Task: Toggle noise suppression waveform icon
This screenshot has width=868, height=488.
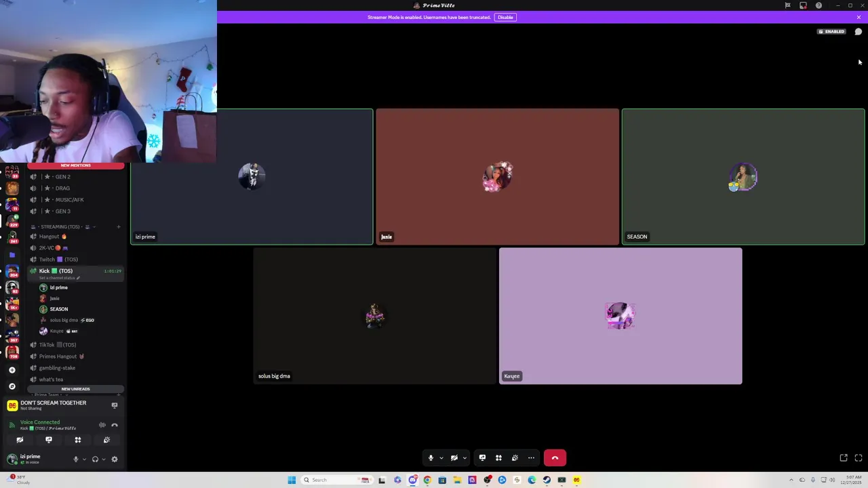Action: point(102,425)
